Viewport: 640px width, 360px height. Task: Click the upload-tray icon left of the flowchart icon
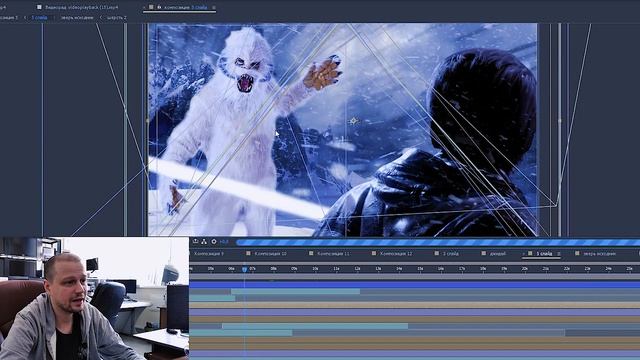[x=195, y=242]
